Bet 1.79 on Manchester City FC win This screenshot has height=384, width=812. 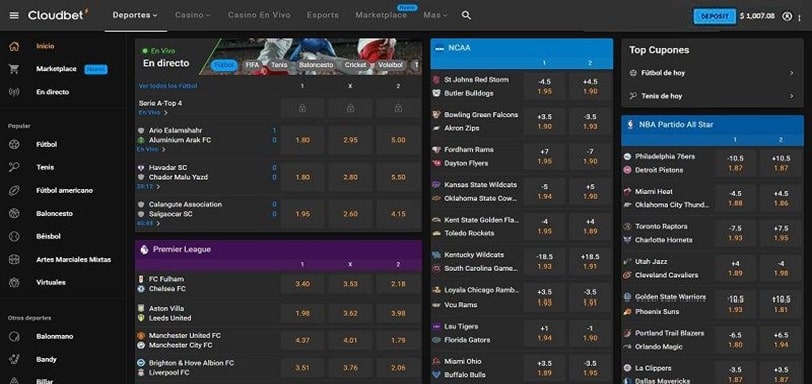click(x=398, y=341)
